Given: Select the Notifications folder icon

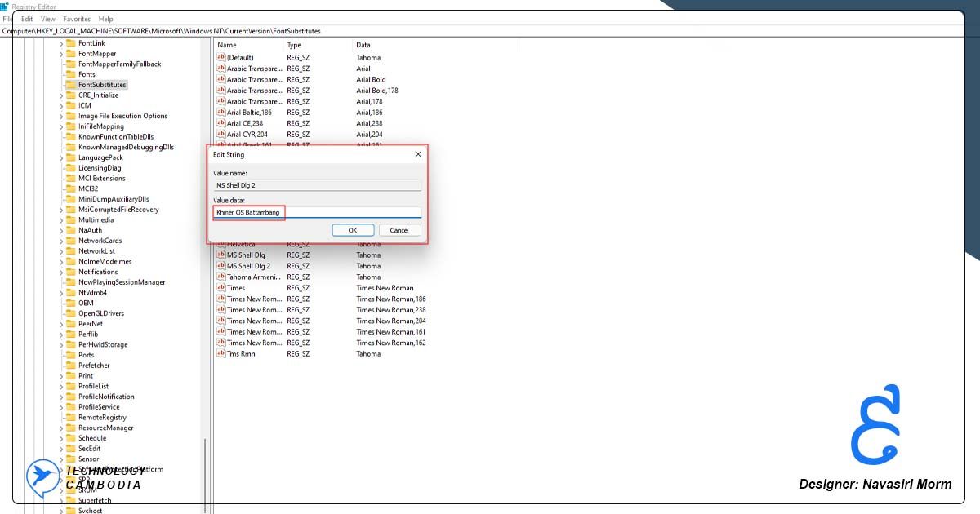Looking at the screenshot, I should click(x=71, y=272).
